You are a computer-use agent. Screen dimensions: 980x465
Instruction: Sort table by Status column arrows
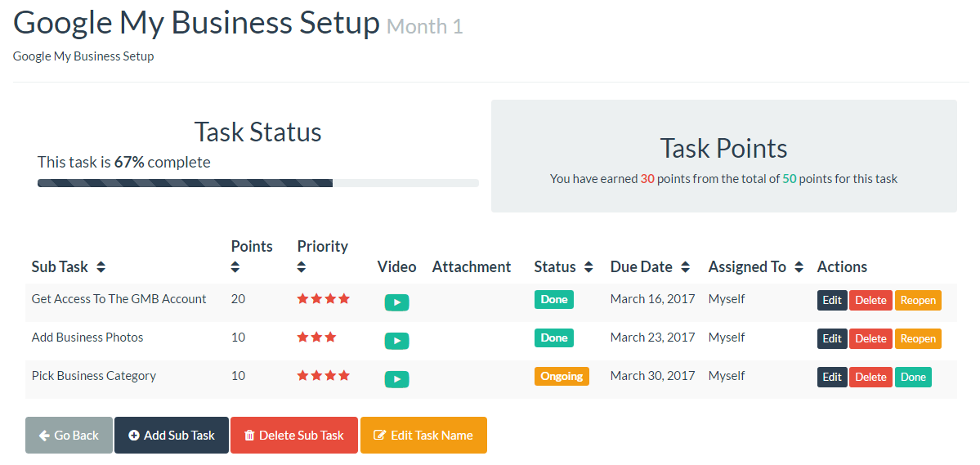pyautogui.click(x=588, y=267)
